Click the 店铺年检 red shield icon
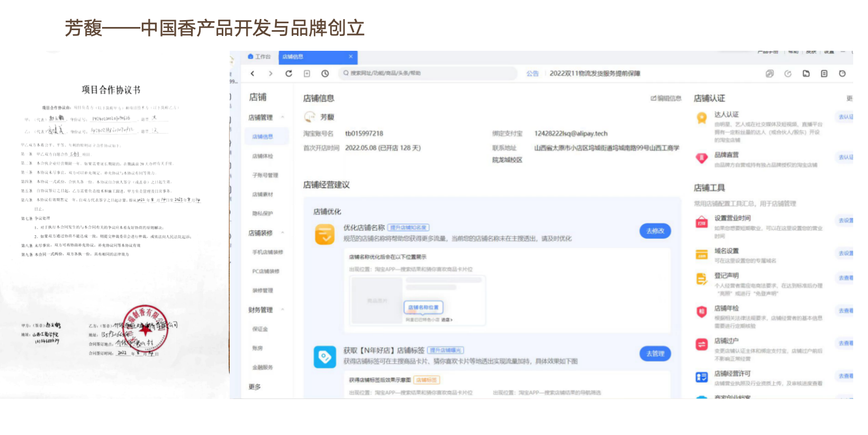 702,312
